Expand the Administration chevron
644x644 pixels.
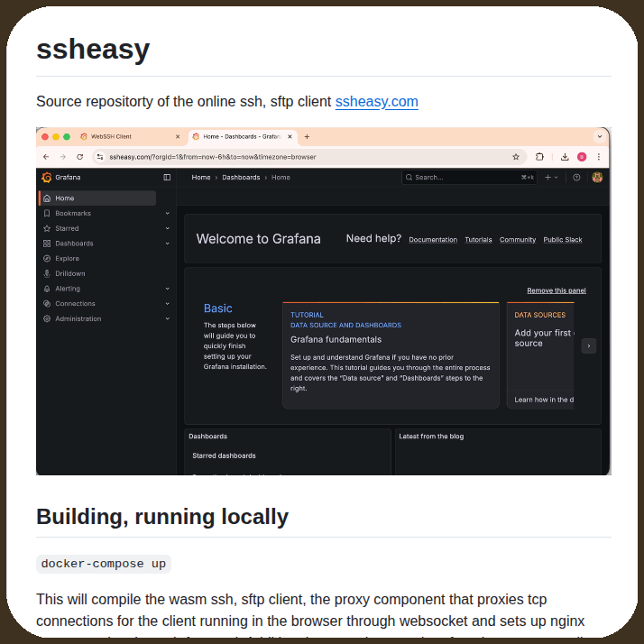[167, 318]
